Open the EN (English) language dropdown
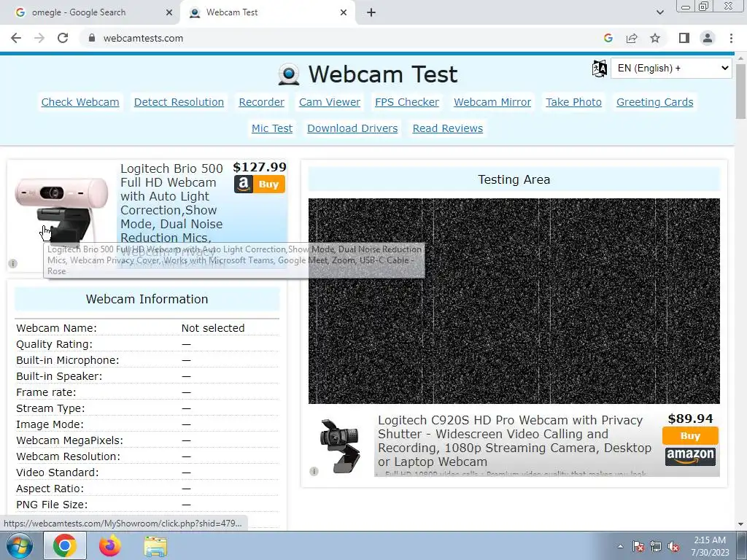Image resolution: width=747 pixels, height=560 pixels. [x=671, y=68]
